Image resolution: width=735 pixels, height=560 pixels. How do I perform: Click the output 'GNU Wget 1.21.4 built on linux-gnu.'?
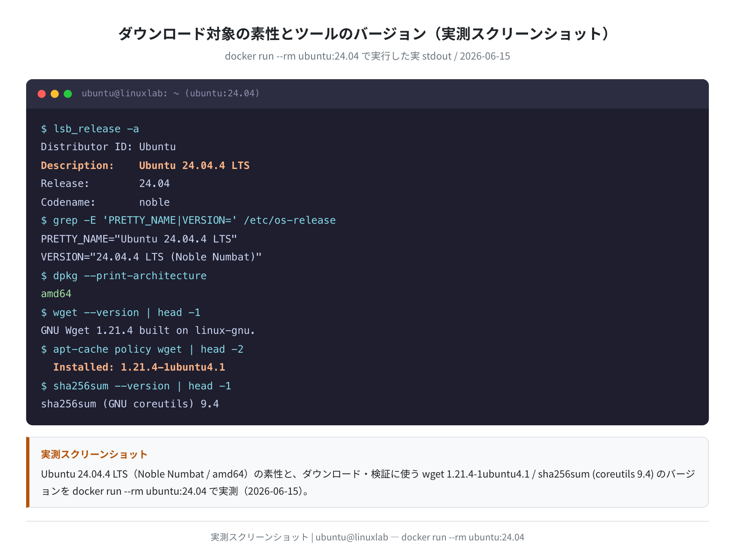148,331
